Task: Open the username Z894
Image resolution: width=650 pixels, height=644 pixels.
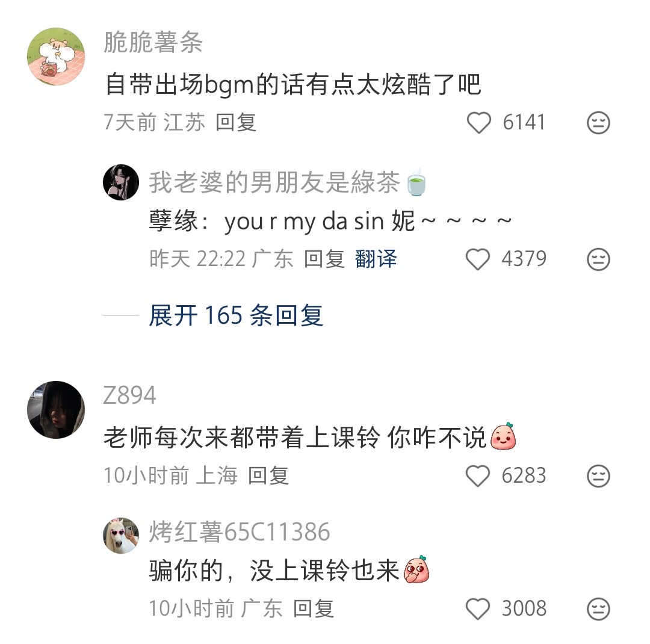Action: [x=130, y=395]
